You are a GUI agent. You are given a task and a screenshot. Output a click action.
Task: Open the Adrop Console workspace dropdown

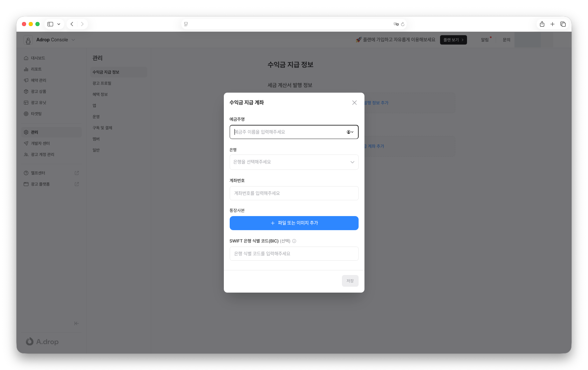pos(73,40)
